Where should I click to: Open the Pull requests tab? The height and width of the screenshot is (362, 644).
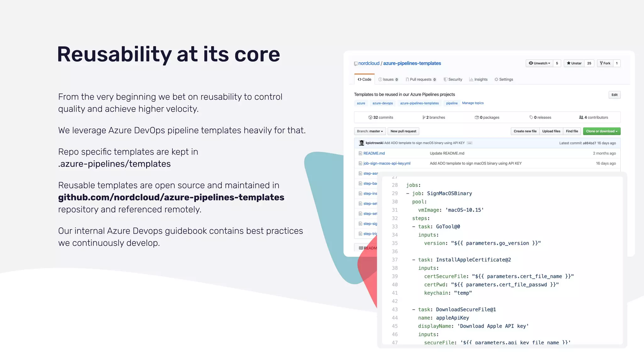tap(421, 80)
